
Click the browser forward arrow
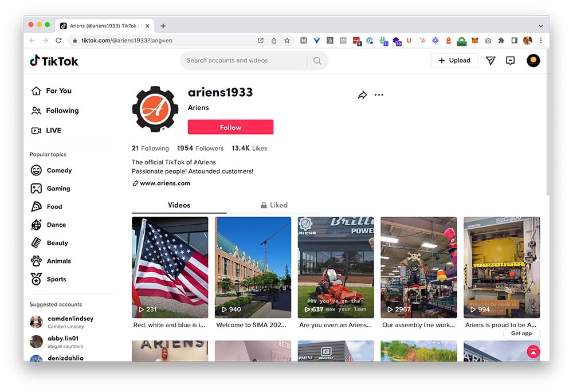(x=45, y=41)
